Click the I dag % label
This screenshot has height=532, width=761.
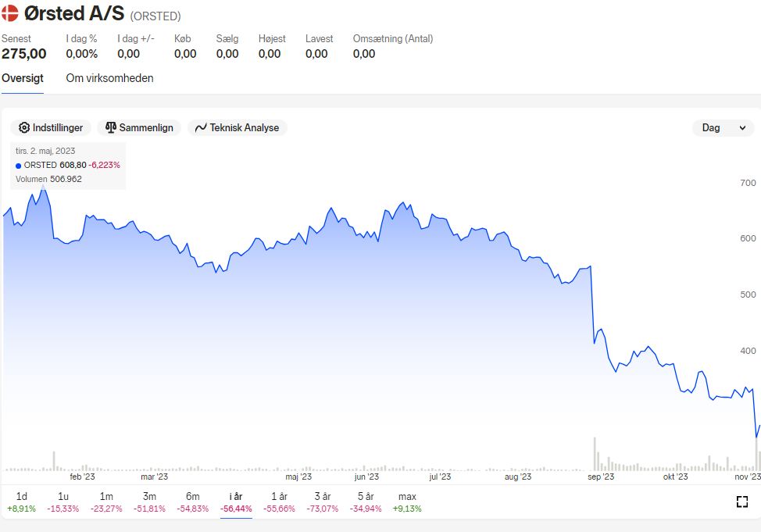[x=81, y=39]
